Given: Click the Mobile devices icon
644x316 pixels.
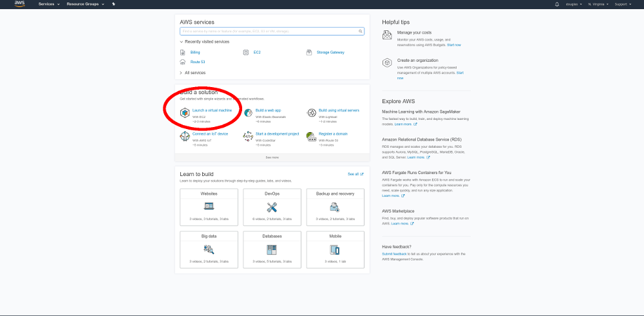Looking at the screenshot, I should coord(335,250).
